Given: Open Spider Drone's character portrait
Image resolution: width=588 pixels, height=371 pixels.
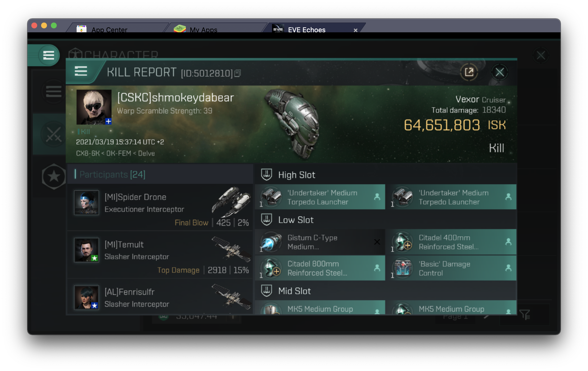Looking at the screenshot, I should [x=87, y=203].
